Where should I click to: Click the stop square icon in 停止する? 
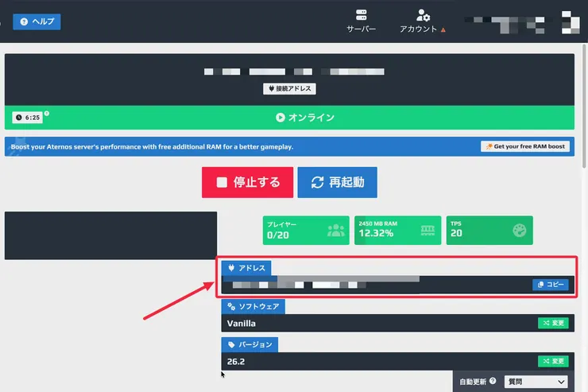[x=222, y=182]
